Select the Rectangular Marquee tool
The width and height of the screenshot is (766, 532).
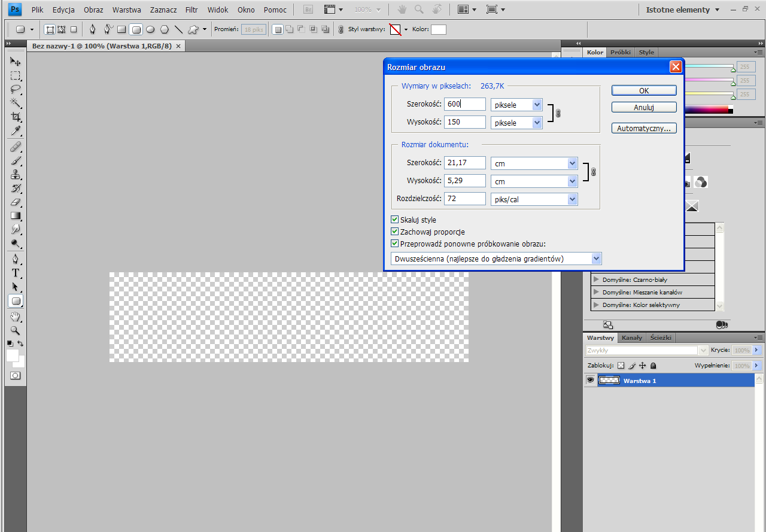(x=16, y=76)
